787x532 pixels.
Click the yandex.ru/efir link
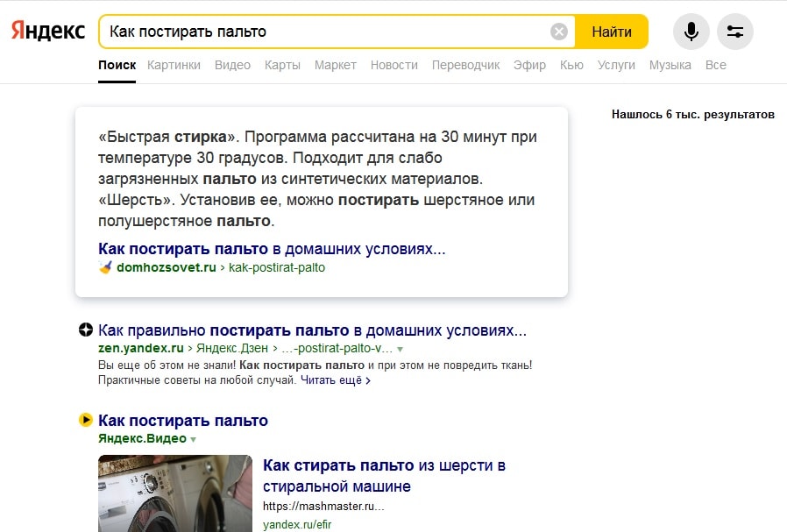tap(297, 524)
